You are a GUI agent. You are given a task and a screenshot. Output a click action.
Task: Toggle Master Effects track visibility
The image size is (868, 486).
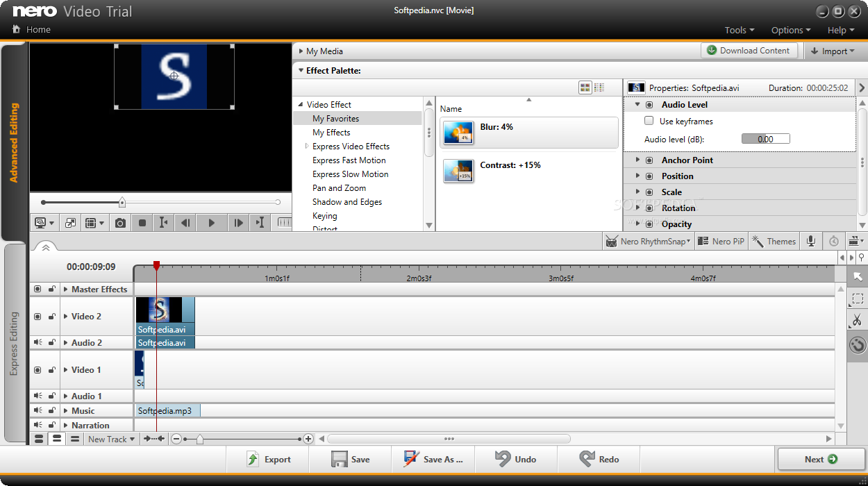click(37, 289)
